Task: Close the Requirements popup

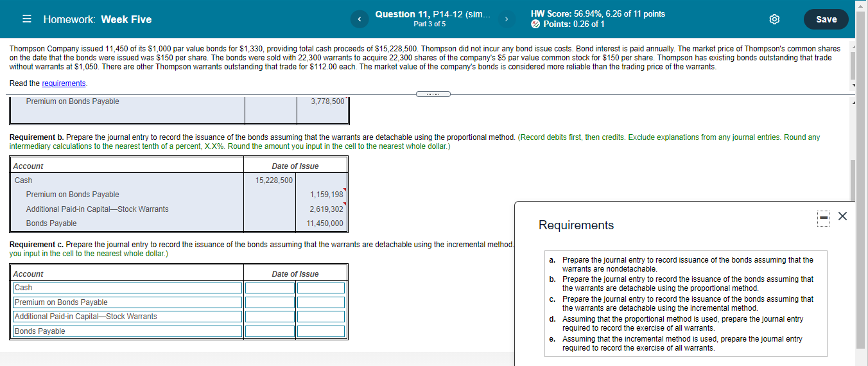Action: tap(842, 216)
